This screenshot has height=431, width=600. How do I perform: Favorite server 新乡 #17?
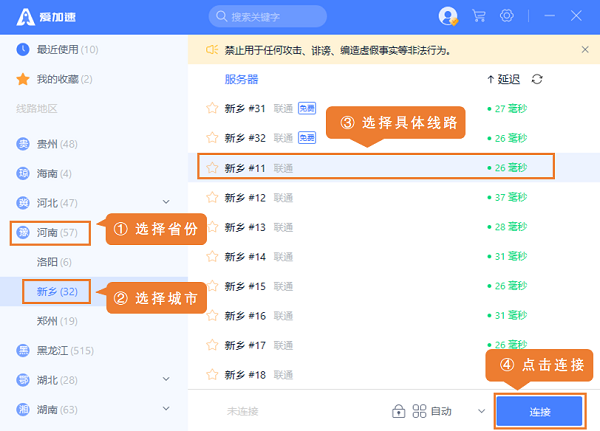click(212, 345)
